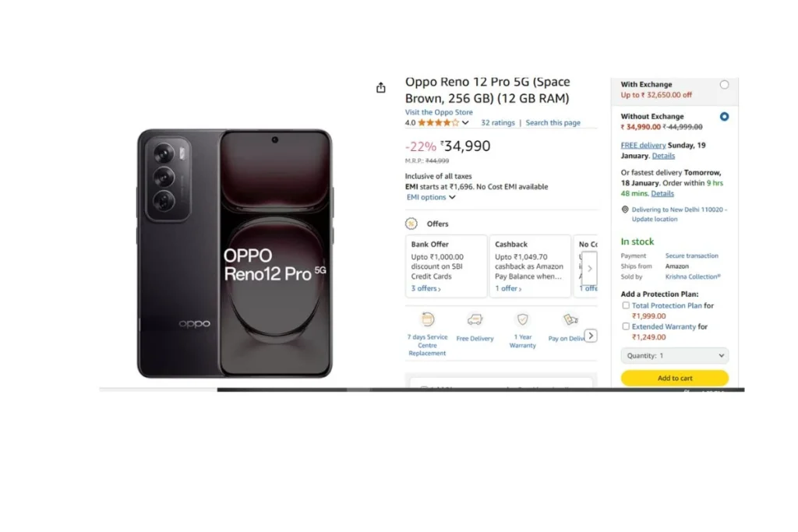Expand the star rating breakdown chevron
The image size is (798, 532).
click(465, 122)
